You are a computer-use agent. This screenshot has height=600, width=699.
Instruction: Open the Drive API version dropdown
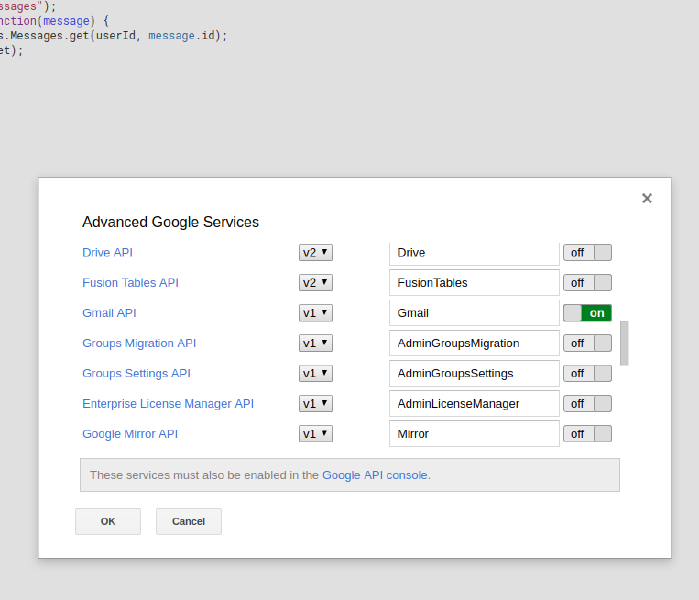(x=316, y=252)
